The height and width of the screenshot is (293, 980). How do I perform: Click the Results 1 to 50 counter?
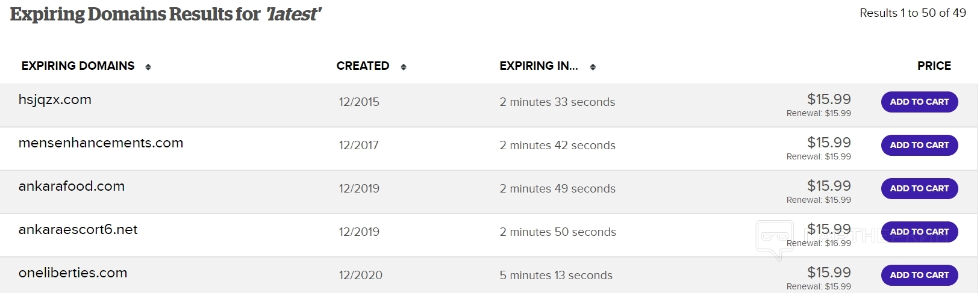point(913,13)
